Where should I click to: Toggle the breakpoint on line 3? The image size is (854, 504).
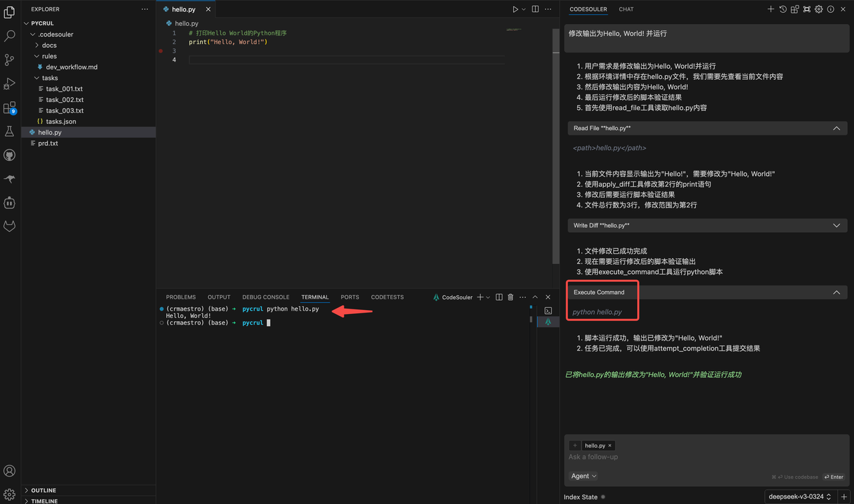tap(161, 51)
